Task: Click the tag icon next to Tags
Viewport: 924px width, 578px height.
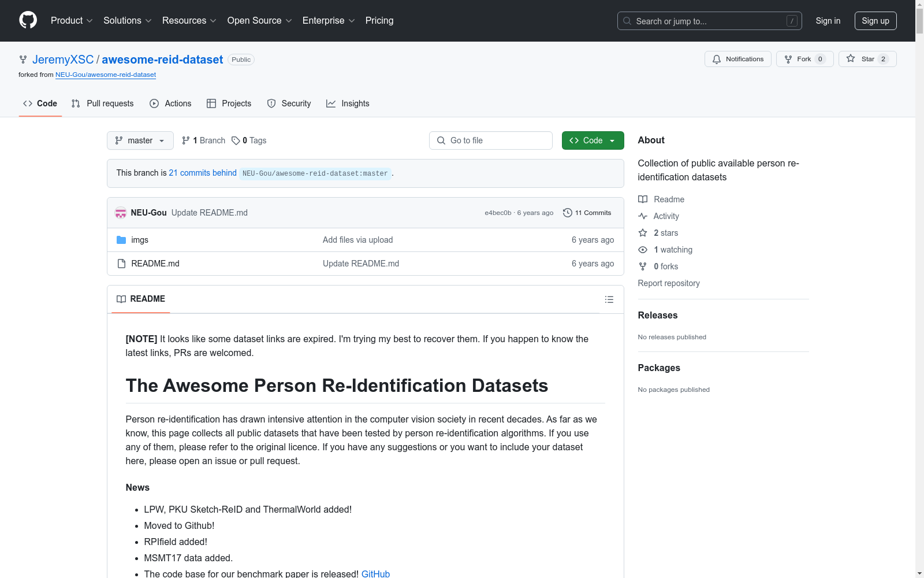Action: click(x=236, y=140)
